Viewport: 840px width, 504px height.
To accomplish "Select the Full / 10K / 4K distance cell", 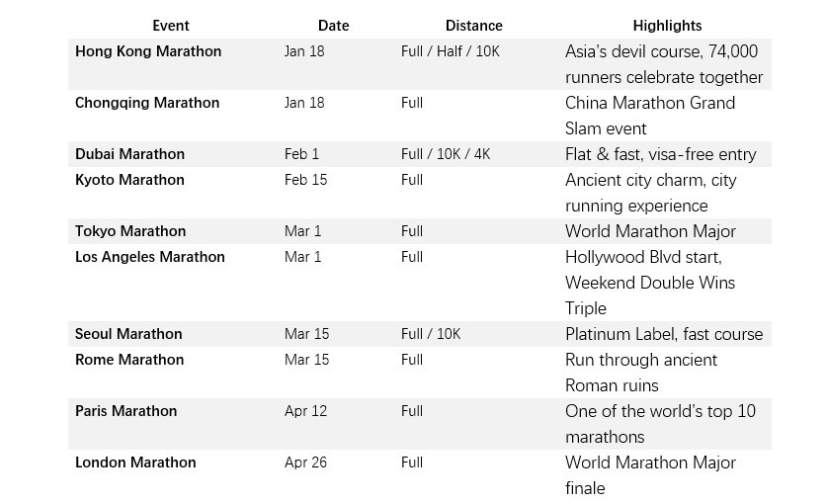I will [x=445, y=154].
